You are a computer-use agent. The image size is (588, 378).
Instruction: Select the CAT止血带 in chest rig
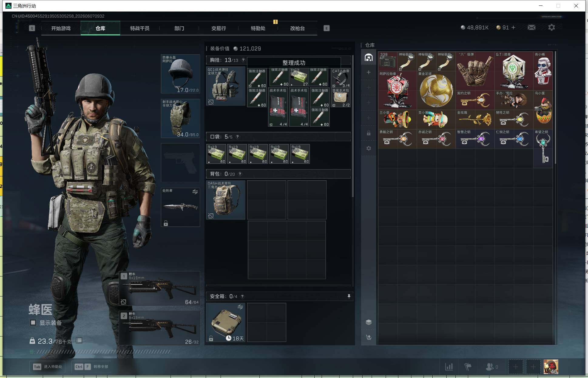click(341, 78)
